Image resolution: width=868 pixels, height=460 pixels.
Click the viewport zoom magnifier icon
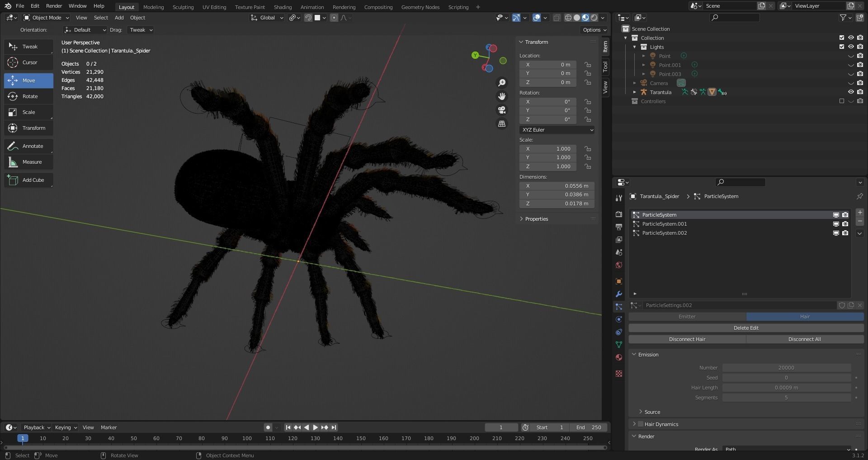pos(502,83)
